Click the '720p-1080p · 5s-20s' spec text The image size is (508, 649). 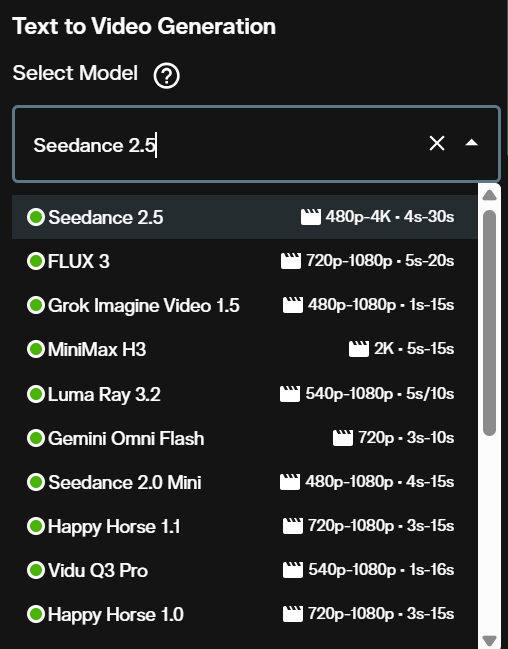coord(380,261)
